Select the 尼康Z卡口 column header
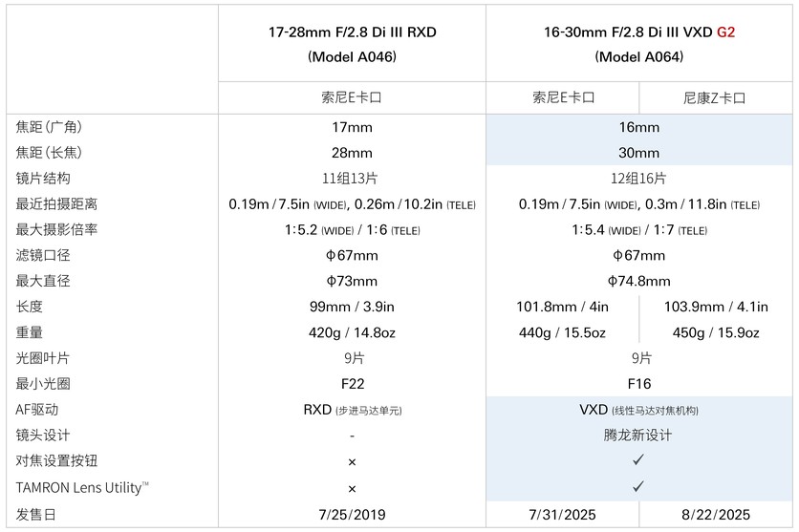Viewport: 799px width, 532px height. tap(715, 97)
